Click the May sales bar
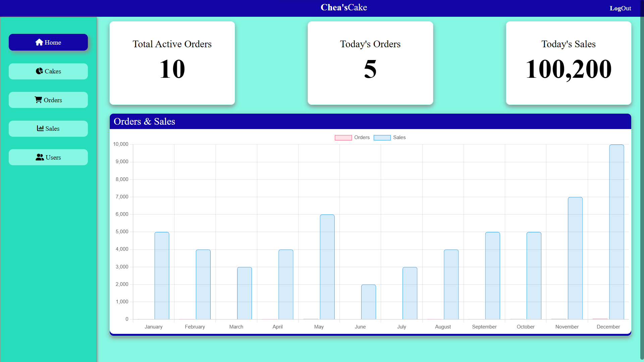Viewport: 644px width, 362px height. [x=327, y=267]
